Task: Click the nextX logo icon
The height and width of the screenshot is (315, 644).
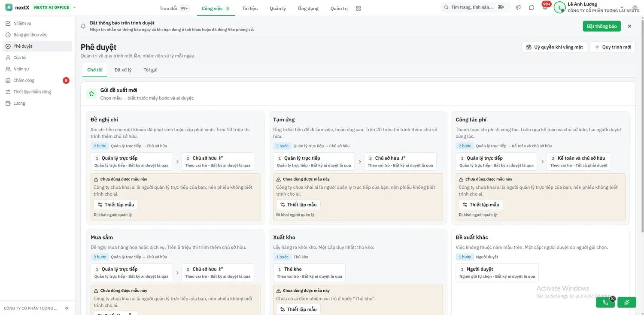Action: [x=9, y=7]
